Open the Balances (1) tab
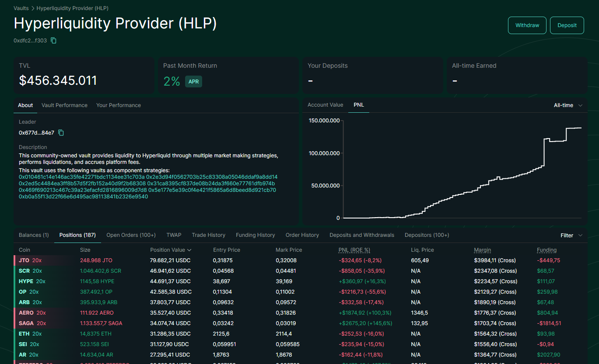 click(x=34, y=235)
